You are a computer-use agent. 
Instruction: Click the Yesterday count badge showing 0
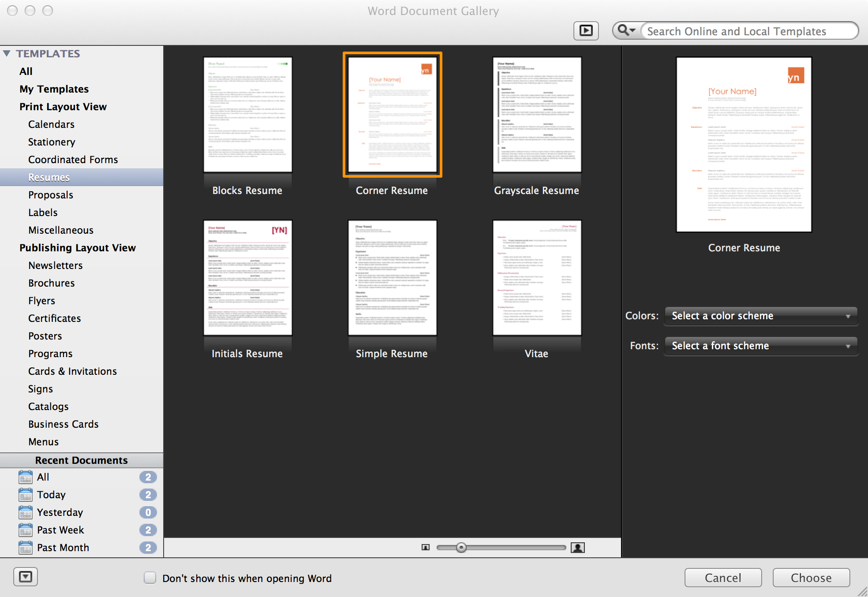[148, 512]
